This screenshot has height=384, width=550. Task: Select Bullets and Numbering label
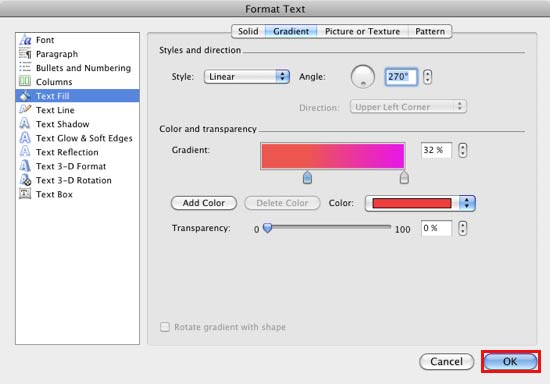click(x=83, y=68)
